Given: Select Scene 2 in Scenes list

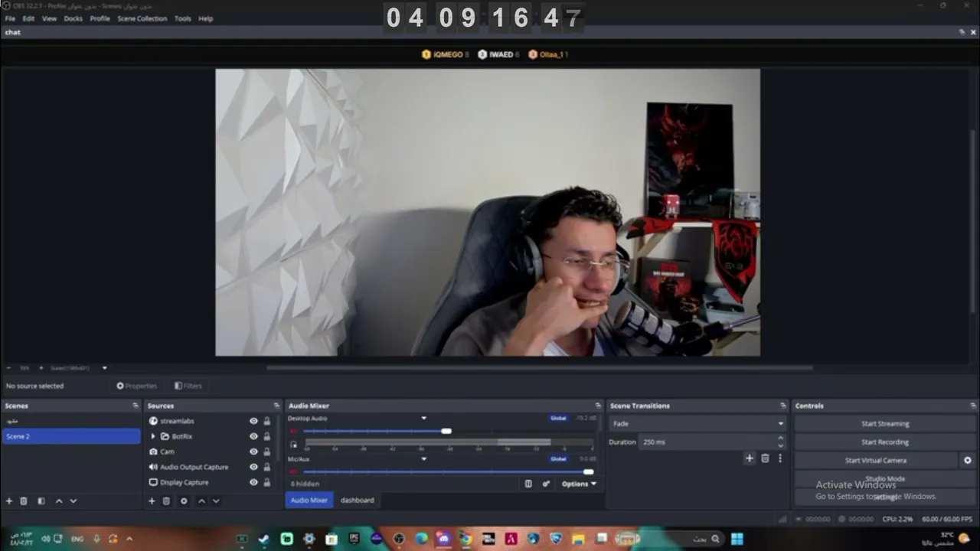Looking at the screenshot, I should pyautogui.click(x=70, y=436).
